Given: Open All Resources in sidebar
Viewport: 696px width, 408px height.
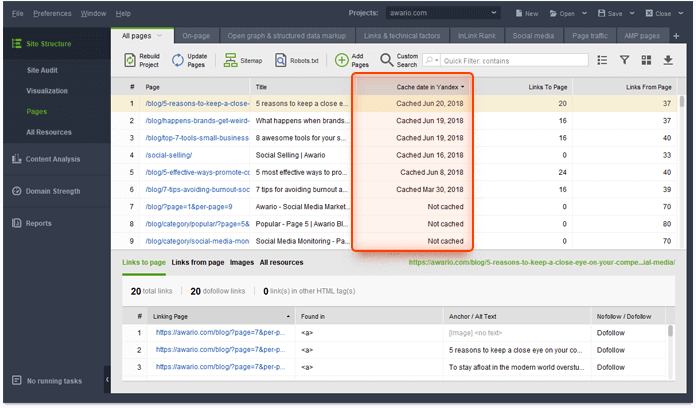Looking at the screenshot, I should 48,132.
